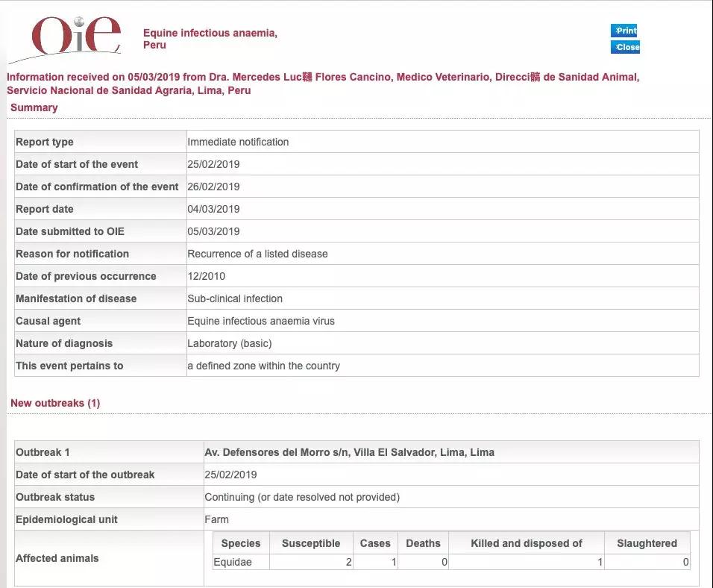Click the OIE logo
The width and height of the screenshot is (713, 588).
75,36
